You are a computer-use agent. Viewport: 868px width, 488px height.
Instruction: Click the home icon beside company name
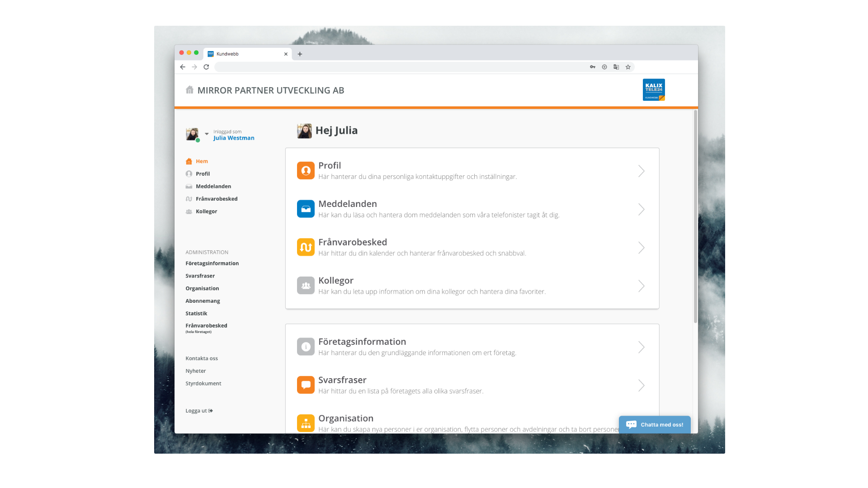tap(189, 90)
